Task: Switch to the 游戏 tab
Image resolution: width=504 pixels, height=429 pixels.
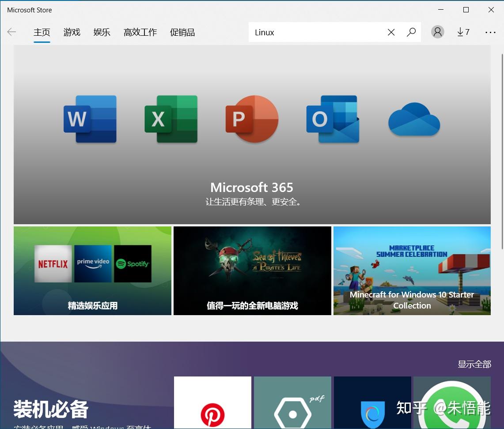Action: click(72, 32)
